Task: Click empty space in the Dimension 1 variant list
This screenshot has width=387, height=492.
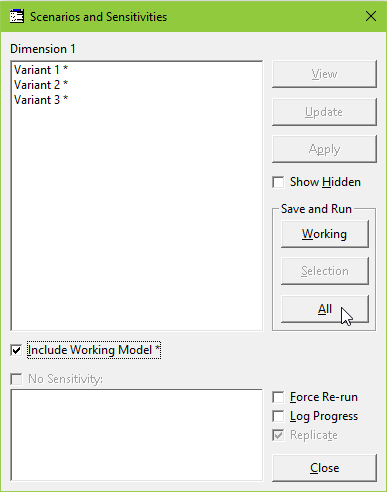Action: pos(137,217)
